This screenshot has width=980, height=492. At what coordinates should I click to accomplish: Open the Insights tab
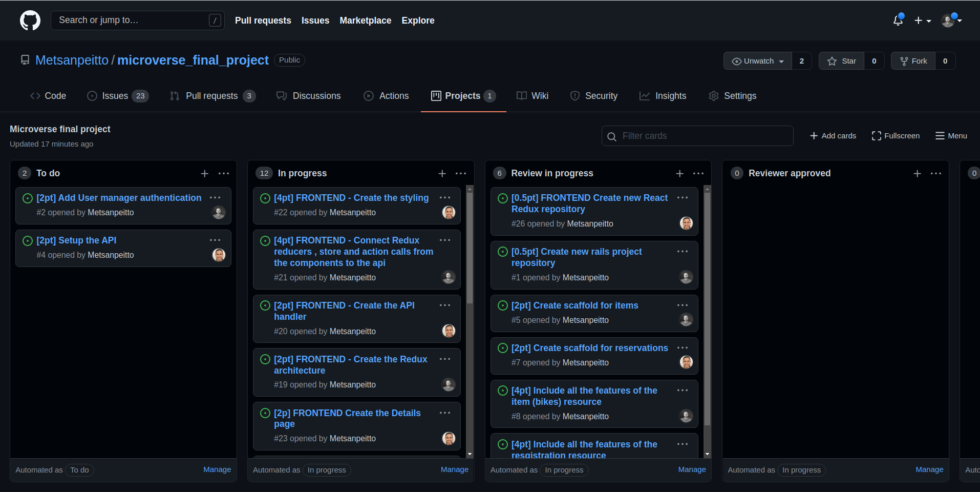pyautogui.click(x=663, y=96)
